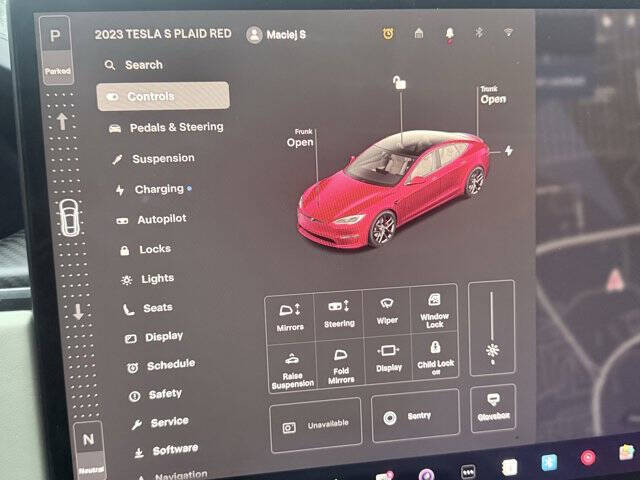Toggle Window Lock
The image size is (640, 480).
434,310
